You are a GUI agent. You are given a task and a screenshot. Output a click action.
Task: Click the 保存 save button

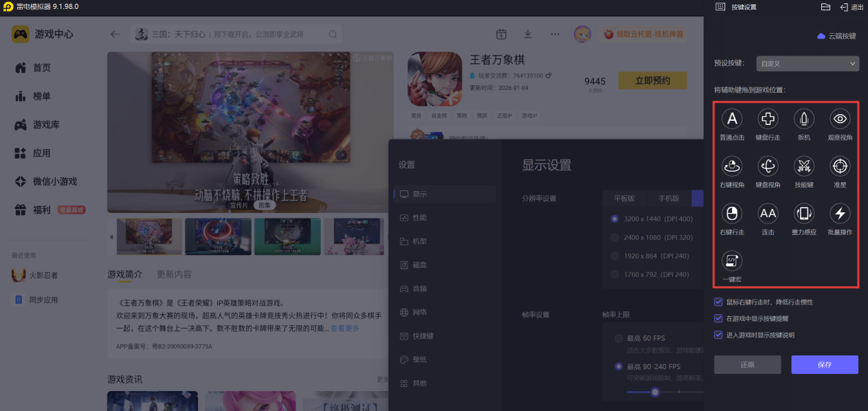point(825,364)
